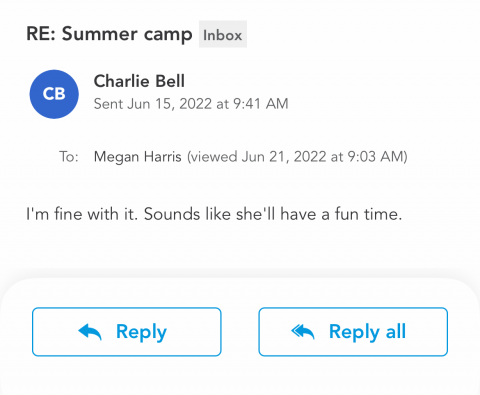Click the 9:41 AM sent time
Screen dimensions: 480x395
[261, 104]
